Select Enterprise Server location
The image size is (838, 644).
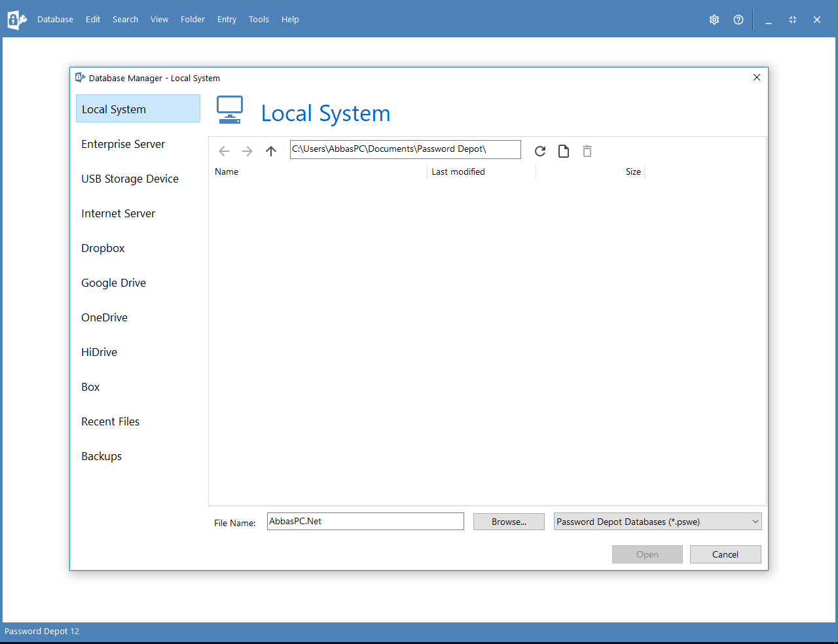pos(138,144)
